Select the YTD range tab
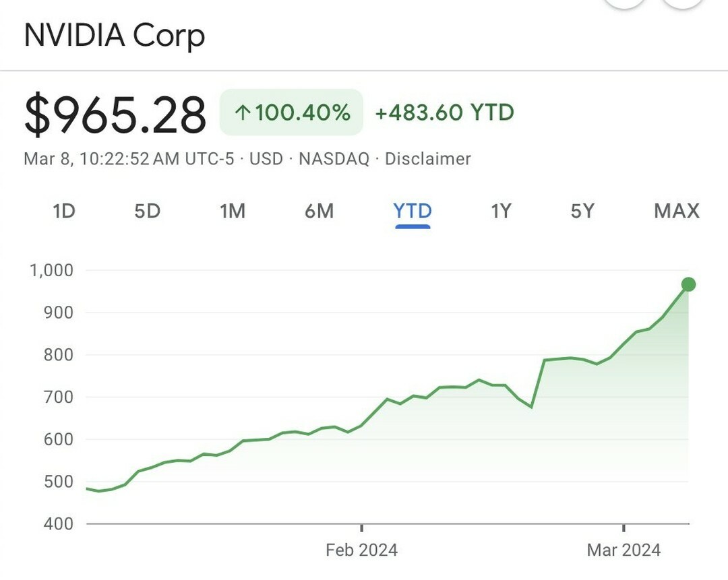728x580 pixels. (413, 212)
